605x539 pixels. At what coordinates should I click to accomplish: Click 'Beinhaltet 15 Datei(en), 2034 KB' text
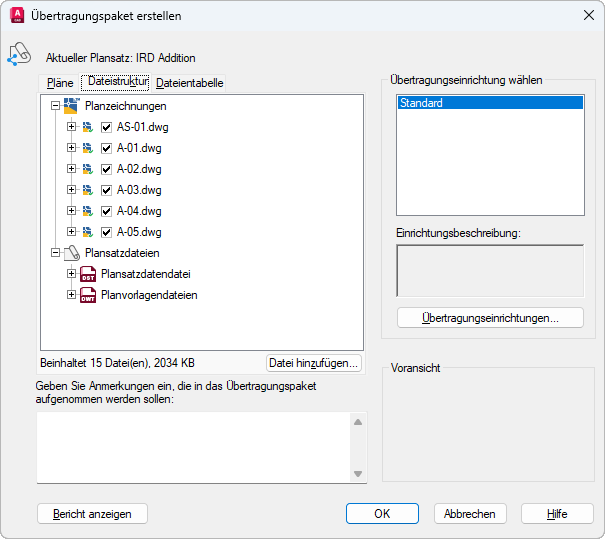tap(117, 363)
